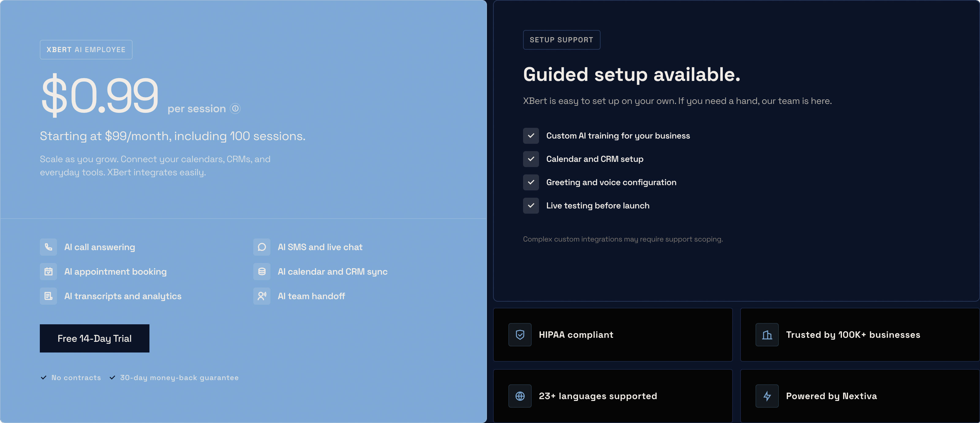Click 'Starting at $99/month, including 100 sessions.'

click(173, 136)
